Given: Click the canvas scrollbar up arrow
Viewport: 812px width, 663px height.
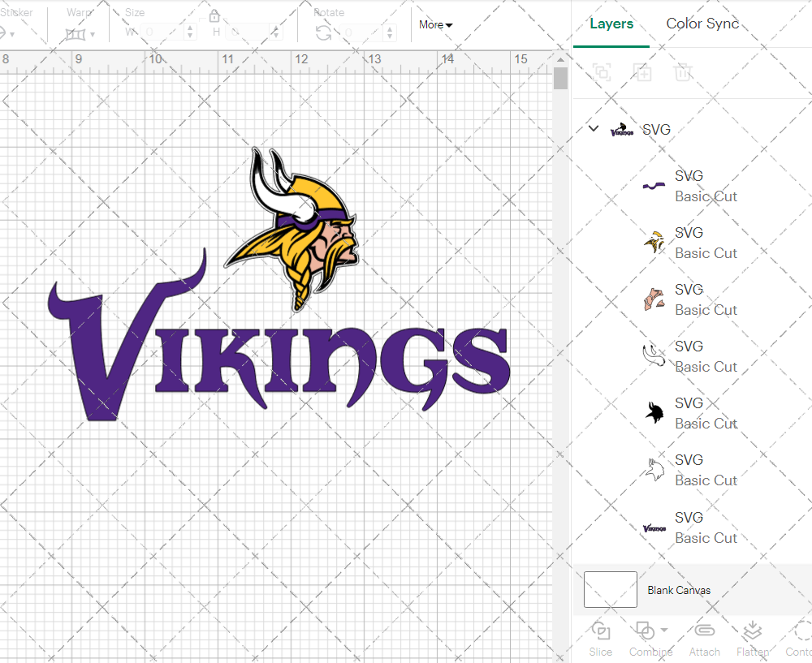Looking at the screenshot, I should [560, 60].
